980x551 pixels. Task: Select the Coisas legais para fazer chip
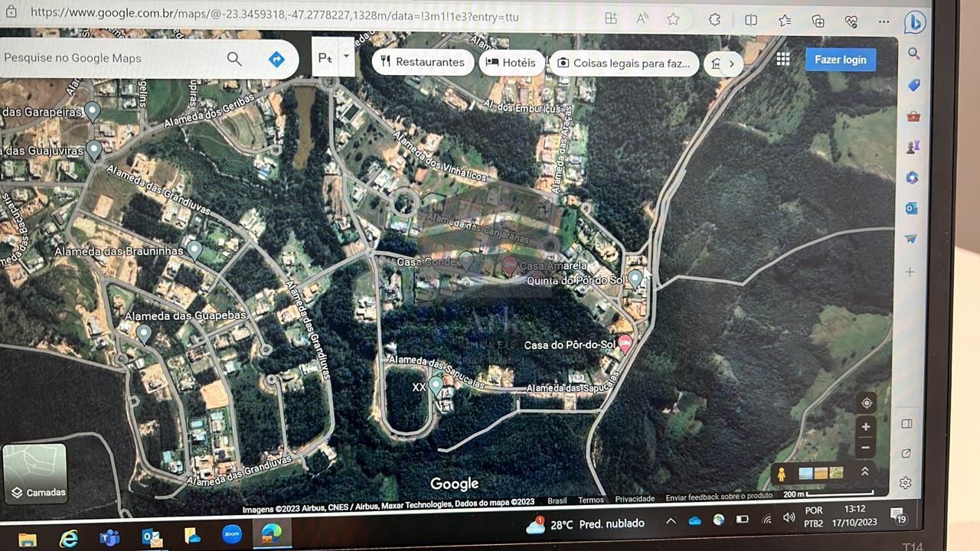click(624, 64)
